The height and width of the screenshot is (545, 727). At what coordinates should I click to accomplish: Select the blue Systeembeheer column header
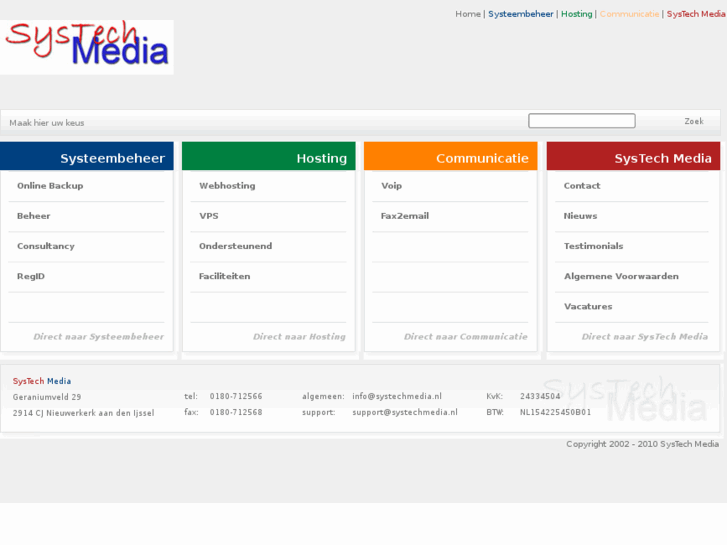coord(87,156)
